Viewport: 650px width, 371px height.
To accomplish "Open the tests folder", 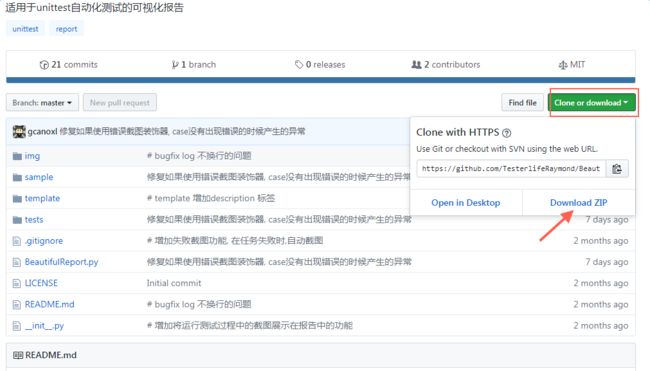I will 34,219.
